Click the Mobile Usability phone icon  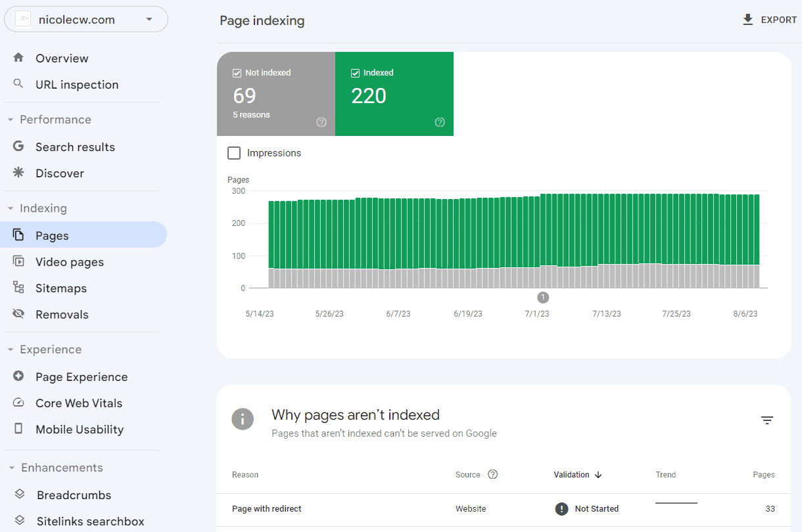pyautogui.click(x=18, y=429)
